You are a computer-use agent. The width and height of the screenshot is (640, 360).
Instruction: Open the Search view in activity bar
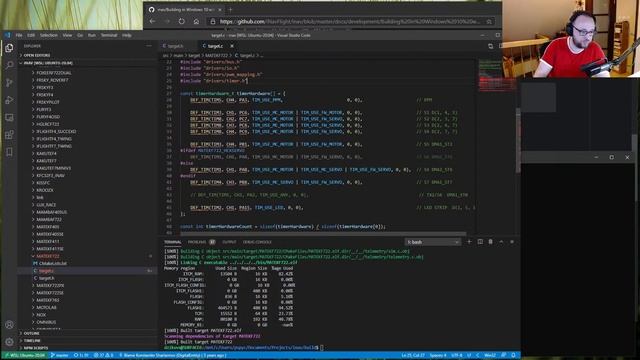coord(9,65)
